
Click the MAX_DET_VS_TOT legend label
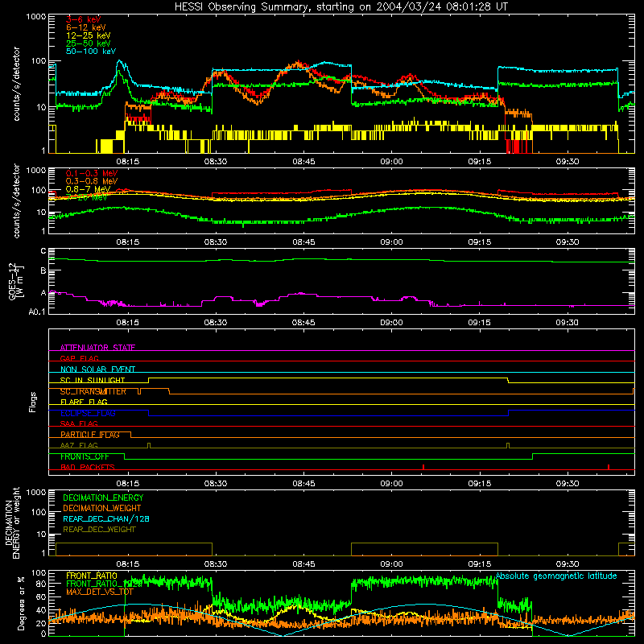[100, 592]
